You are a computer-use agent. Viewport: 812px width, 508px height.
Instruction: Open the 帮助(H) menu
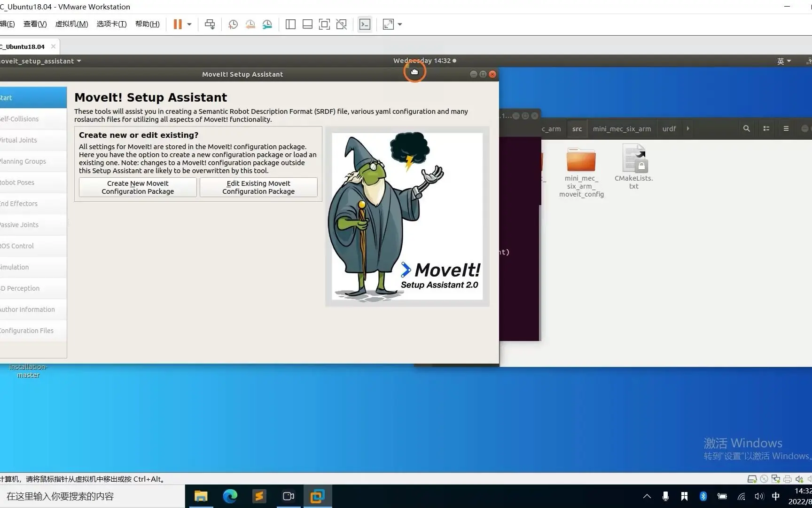[x=148, y=24]
